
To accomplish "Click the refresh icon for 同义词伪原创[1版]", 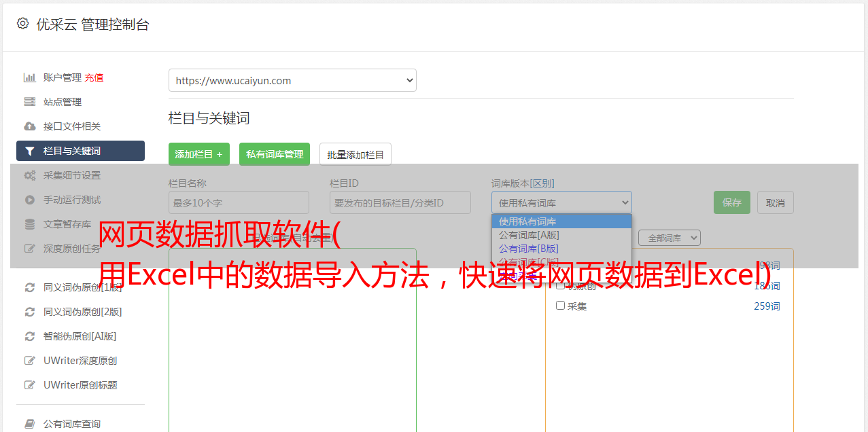I will (x=30, y=287).
